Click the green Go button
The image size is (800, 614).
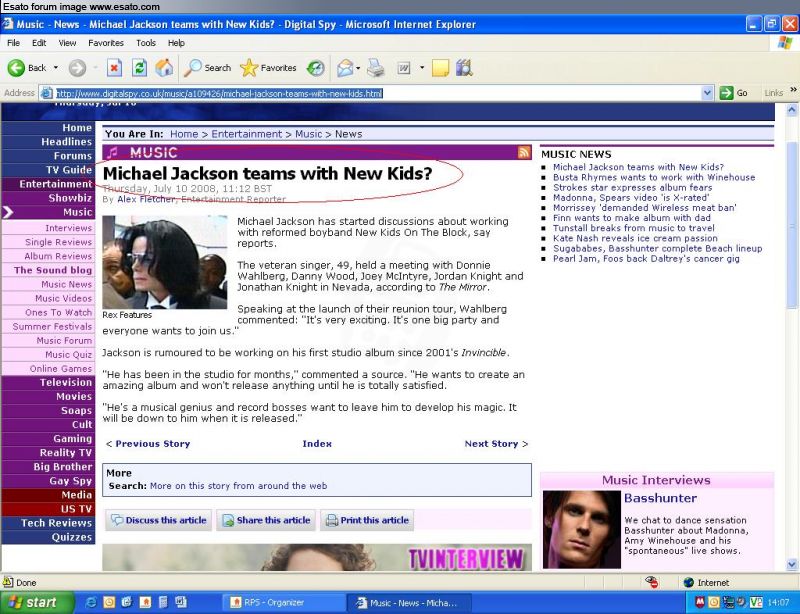pos(734,93)
